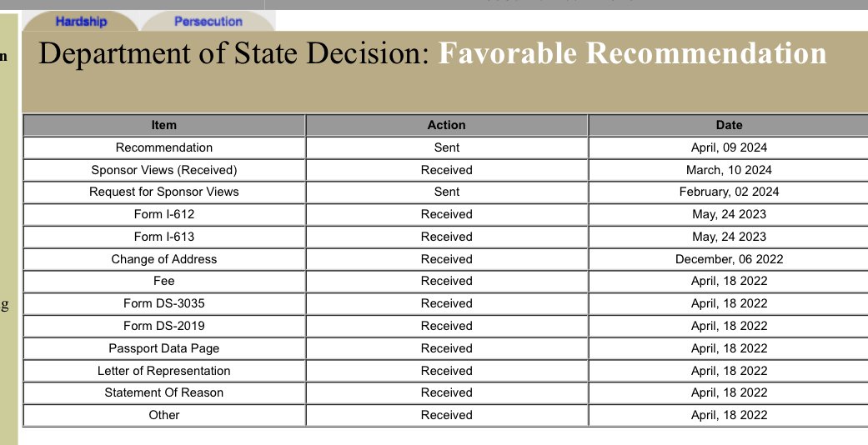868x445 pixels.
Task: Select the Passport Data Page cell
Action: [x=164, y=348]
